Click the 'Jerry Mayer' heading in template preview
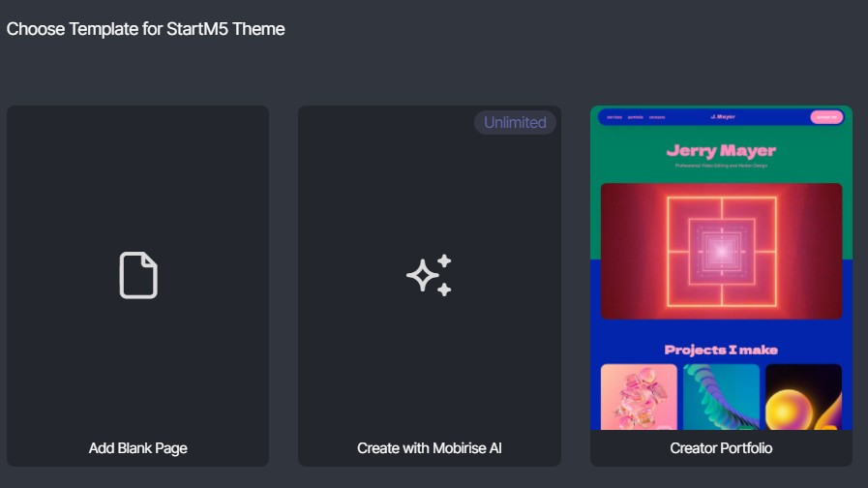 721,151
